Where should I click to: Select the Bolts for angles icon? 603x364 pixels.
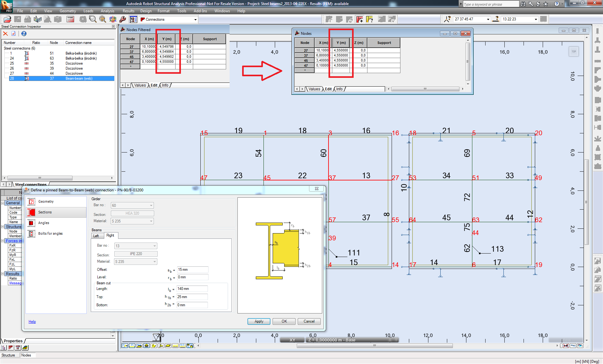tap(31, 233)
